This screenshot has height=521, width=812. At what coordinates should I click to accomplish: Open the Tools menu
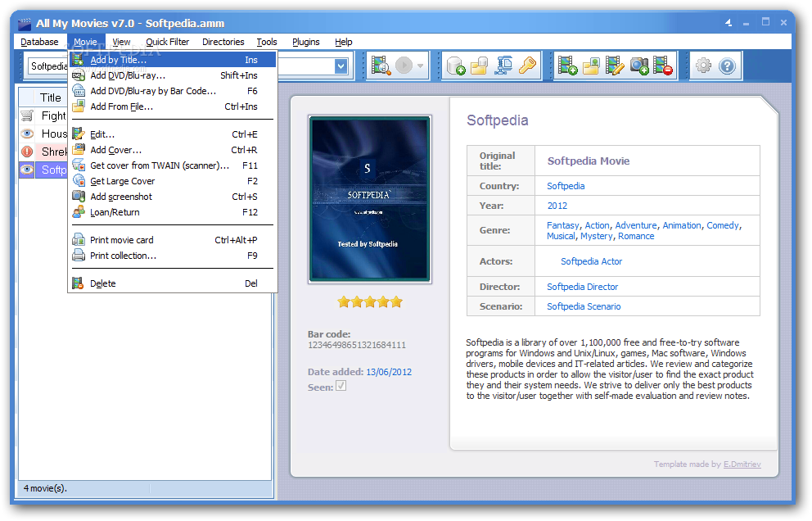pos(267,42)
